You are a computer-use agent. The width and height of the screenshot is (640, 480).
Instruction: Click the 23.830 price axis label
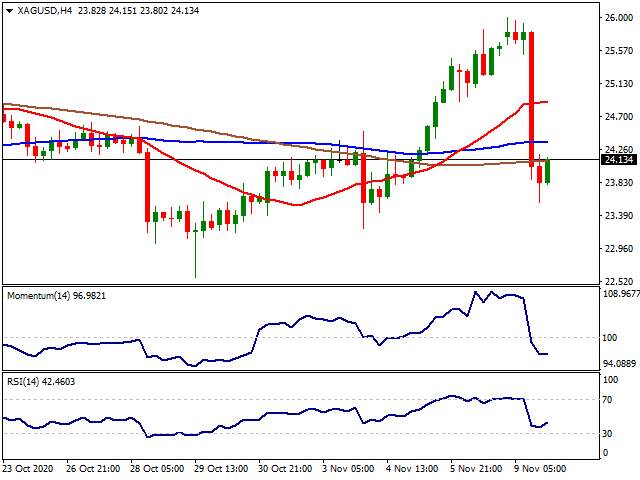tap(619, 182)
